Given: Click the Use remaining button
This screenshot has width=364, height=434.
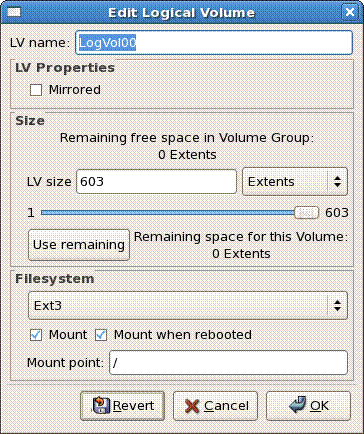Looking at the screenshot, I should pos(79,245).
